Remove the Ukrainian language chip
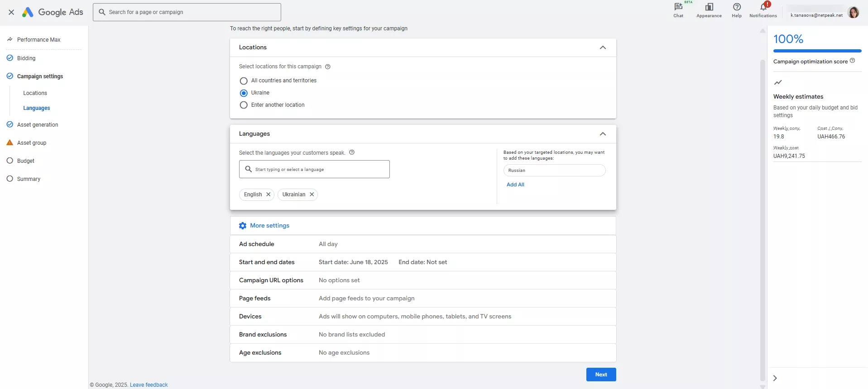 click(312, 194)
